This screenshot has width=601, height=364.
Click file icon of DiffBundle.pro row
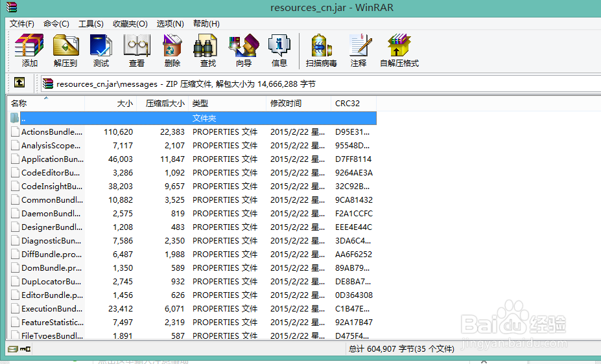(x=15, y=254)
